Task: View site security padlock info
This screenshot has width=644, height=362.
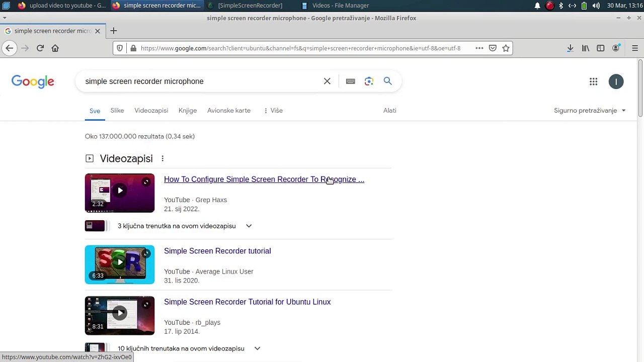Action: pyautogui.click(x=133, y=48)
